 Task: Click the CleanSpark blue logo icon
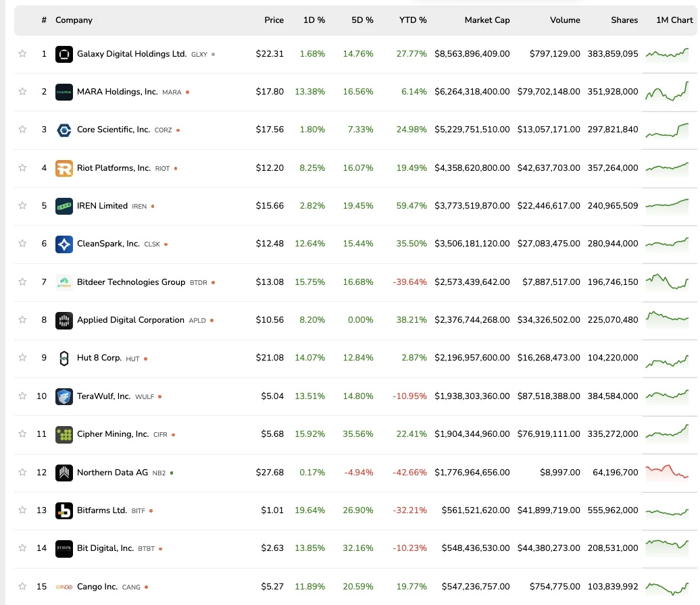point(64,244)
